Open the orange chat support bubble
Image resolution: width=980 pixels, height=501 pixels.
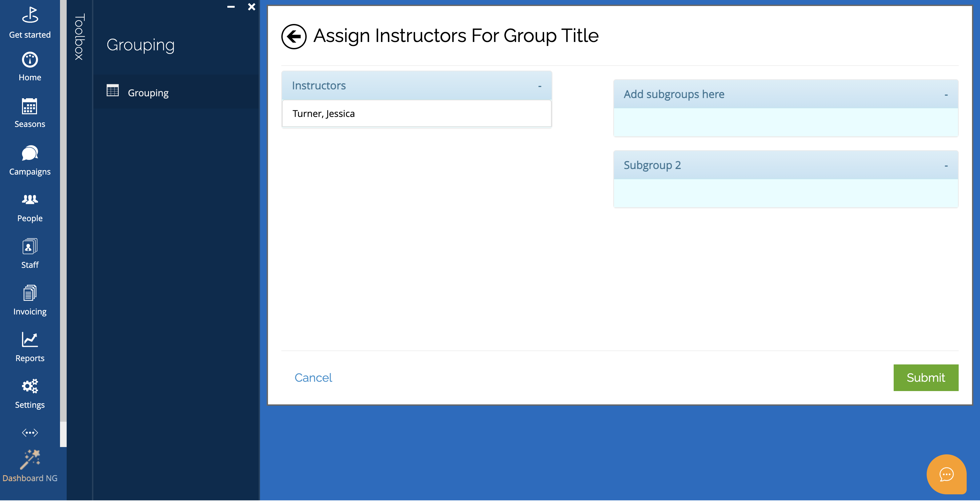(946, 474)
